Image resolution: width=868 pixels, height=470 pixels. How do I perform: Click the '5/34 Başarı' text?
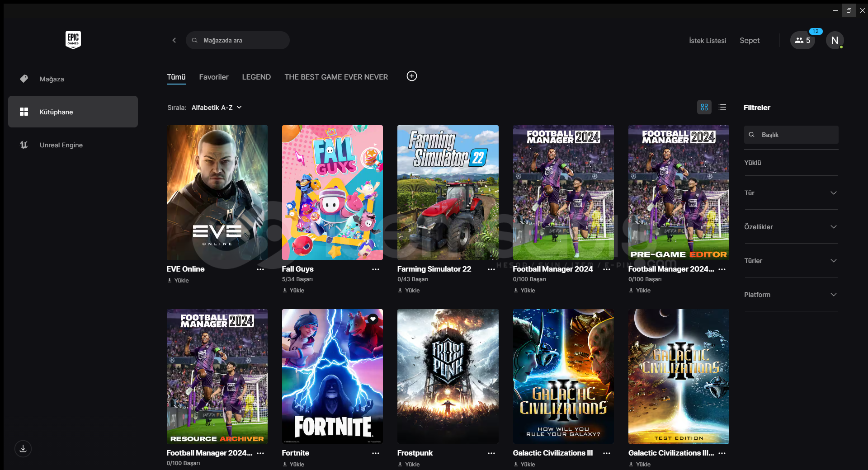click(x=297, y=279)
